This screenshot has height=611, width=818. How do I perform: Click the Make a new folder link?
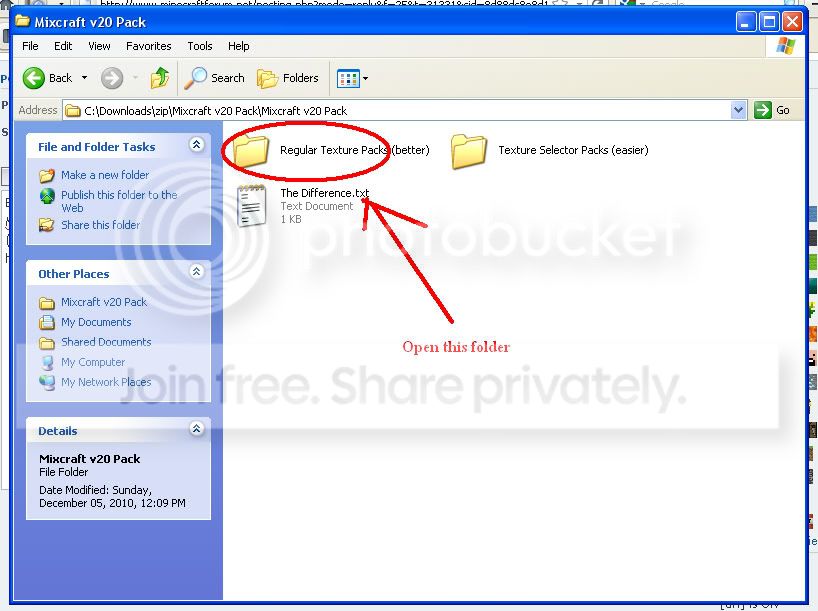click(104, 175)
